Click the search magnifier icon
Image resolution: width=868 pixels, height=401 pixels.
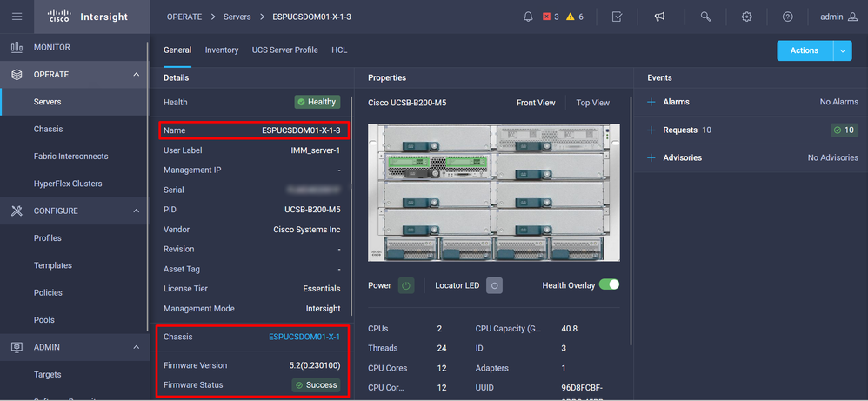coord(705,17)
